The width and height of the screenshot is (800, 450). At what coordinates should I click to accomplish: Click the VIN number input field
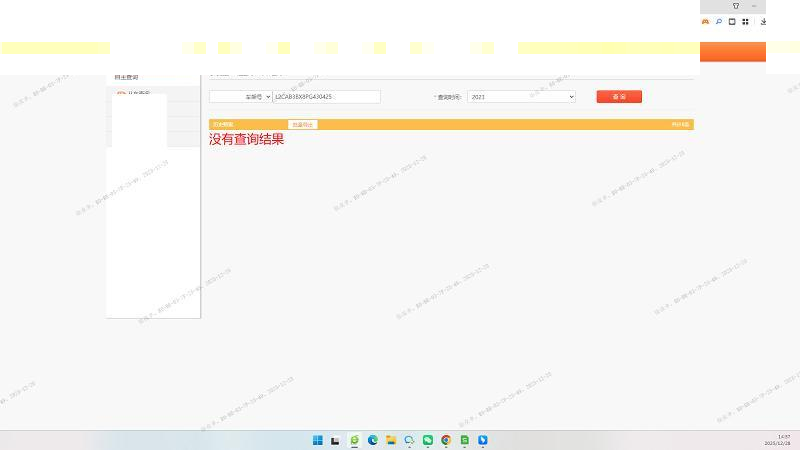coord(326,97)
